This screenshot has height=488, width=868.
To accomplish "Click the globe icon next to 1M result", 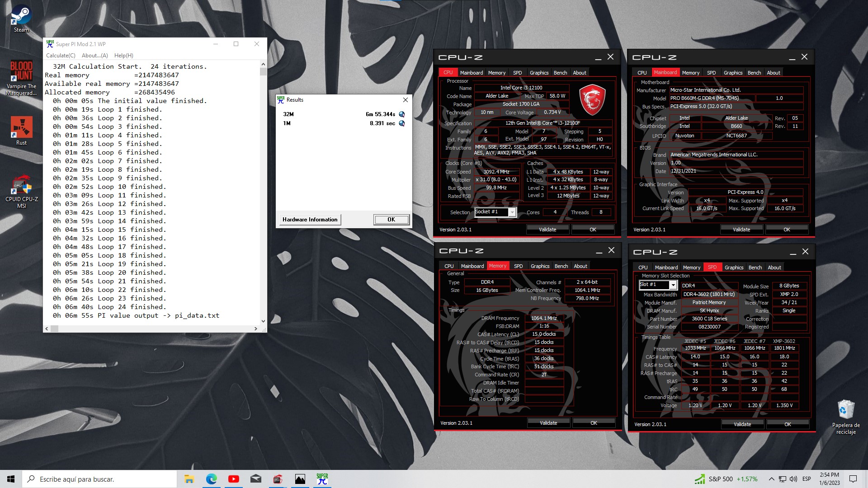I will pyautogui.click(x=402, y=123).
